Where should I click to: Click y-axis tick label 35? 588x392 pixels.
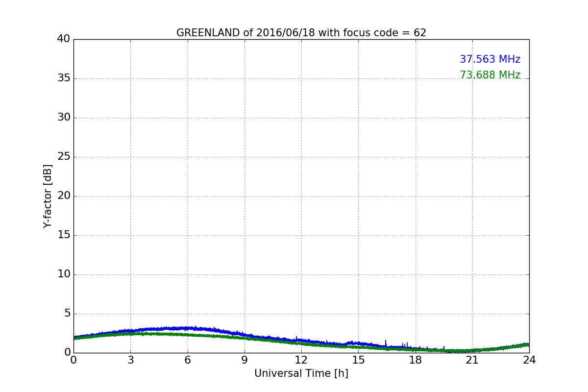[64, 78]
